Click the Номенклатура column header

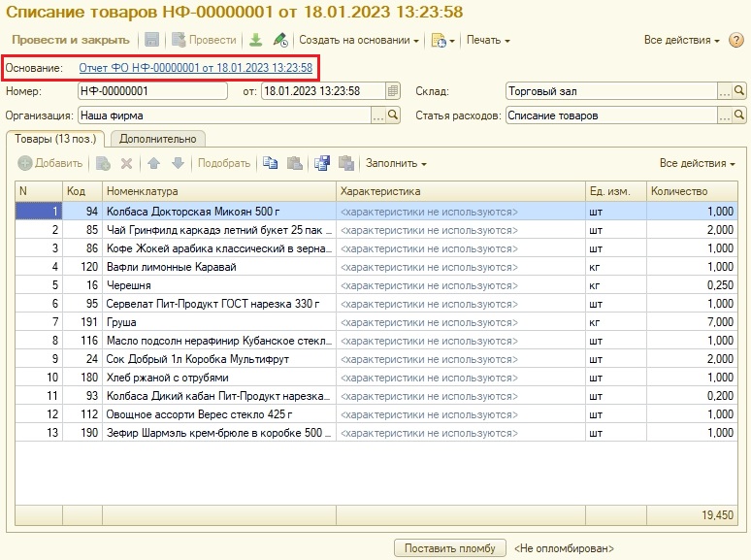coord(219,191)
